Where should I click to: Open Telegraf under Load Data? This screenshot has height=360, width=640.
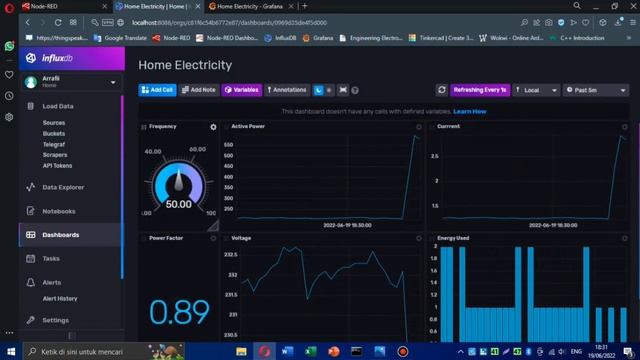coord(54,144)
